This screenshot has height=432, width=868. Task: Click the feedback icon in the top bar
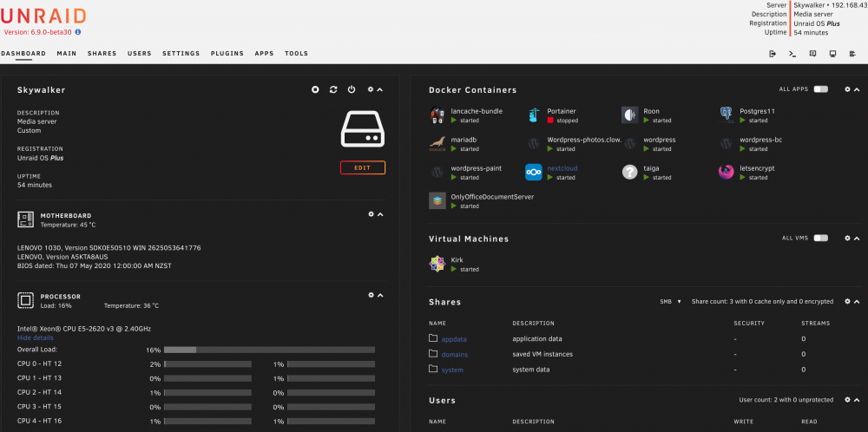tap(812, 54)
